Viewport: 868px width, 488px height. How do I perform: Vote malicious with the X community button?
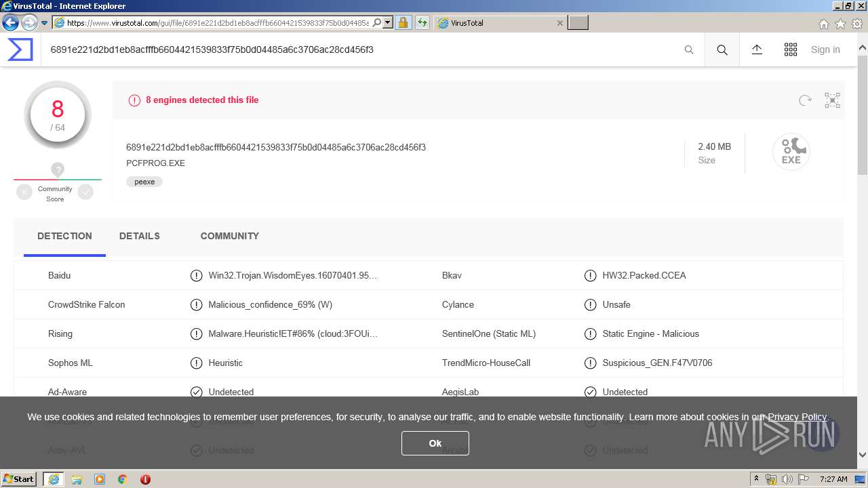[24, 192]
